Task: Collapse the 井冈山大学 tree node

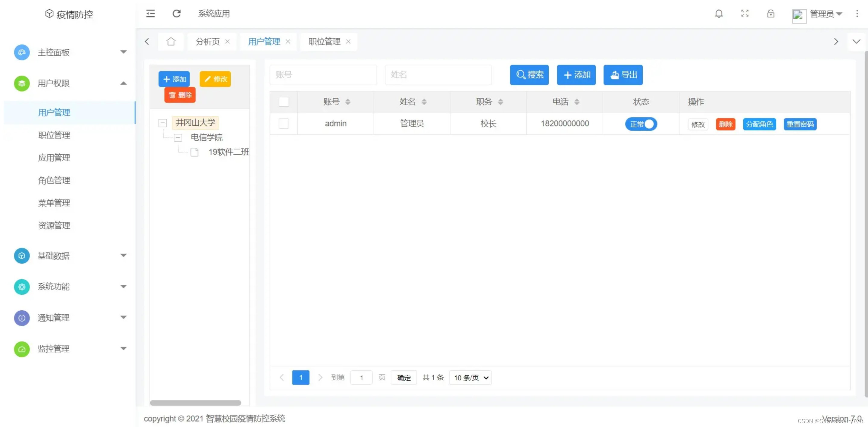Action: click(162, 123)
